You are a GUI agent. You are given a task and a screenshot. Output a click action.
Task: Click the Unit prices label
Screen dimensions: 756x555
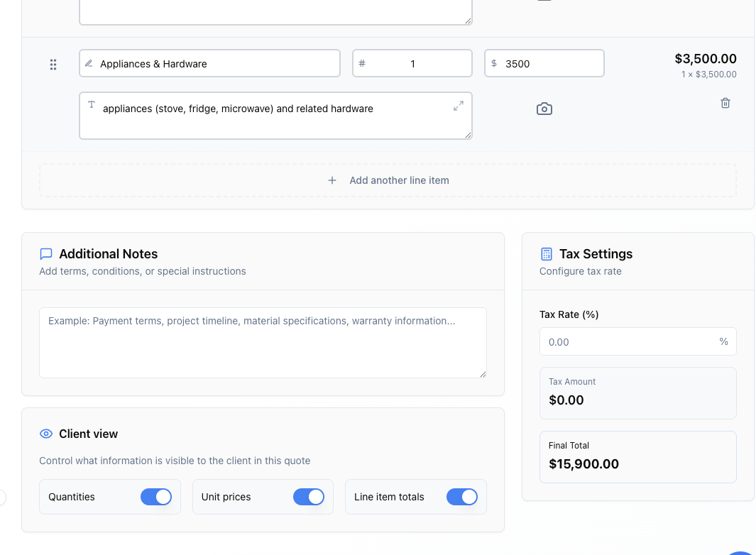pyautogui.click(x=226, y=497)
